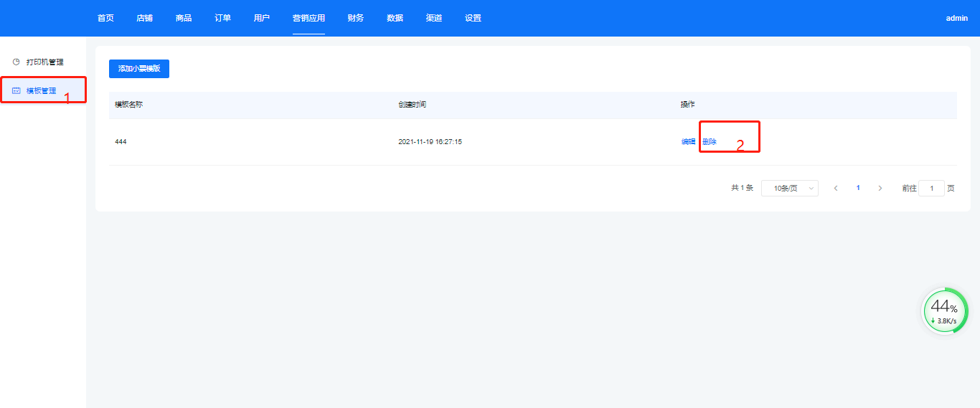Click the previous page arrow icon

coord(836,188)
